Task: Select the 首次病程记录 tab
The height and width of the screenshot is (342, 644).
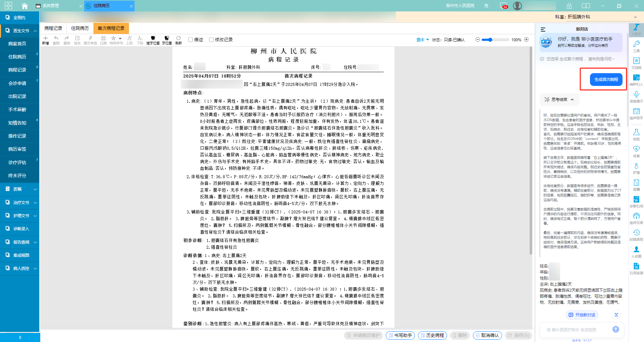Action: (111, 28)
